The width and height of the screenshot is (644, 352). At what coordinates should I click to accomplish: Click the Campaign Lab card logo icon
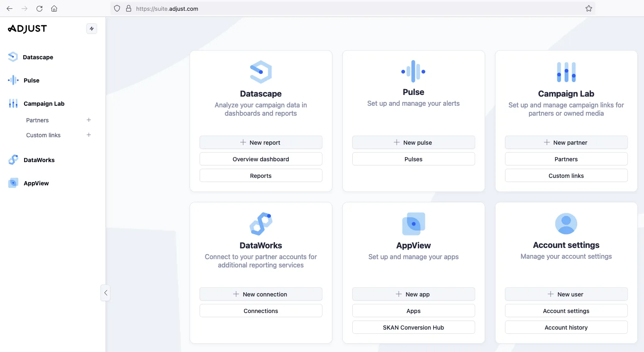point(566,72)
